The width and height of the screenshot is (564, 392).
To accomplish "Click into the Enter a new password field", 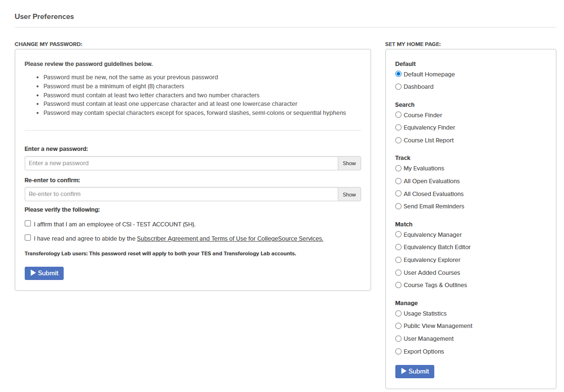I will pyautogui.click(x=182, y=163).
